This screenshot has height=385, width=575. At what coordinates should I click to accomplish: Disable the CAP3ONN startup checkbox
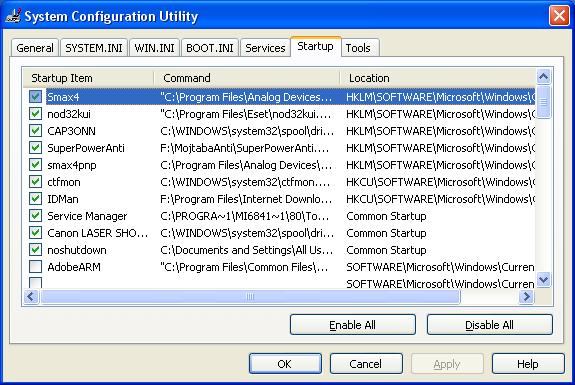pyautogui.click(x=36, y=131)
